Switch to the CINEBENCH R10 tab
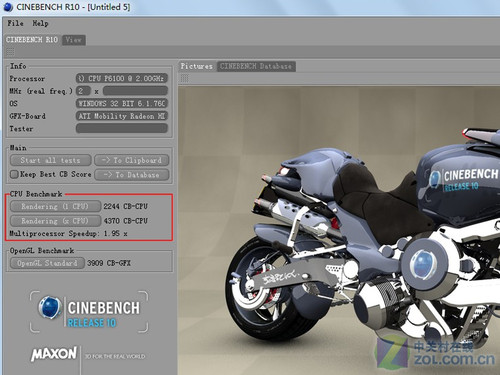Viewport: 500px width, 375px height. [32, 40]
